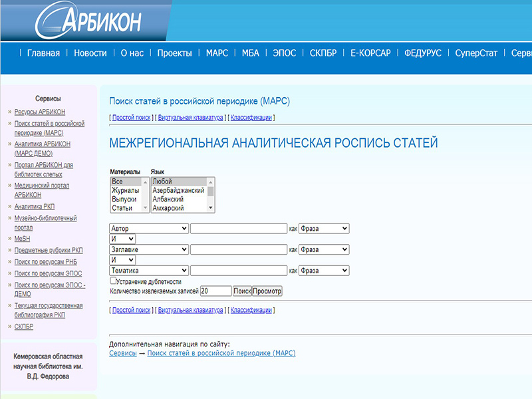
Task: Open the MeSH sidebar link
Action: click(22, 239)
